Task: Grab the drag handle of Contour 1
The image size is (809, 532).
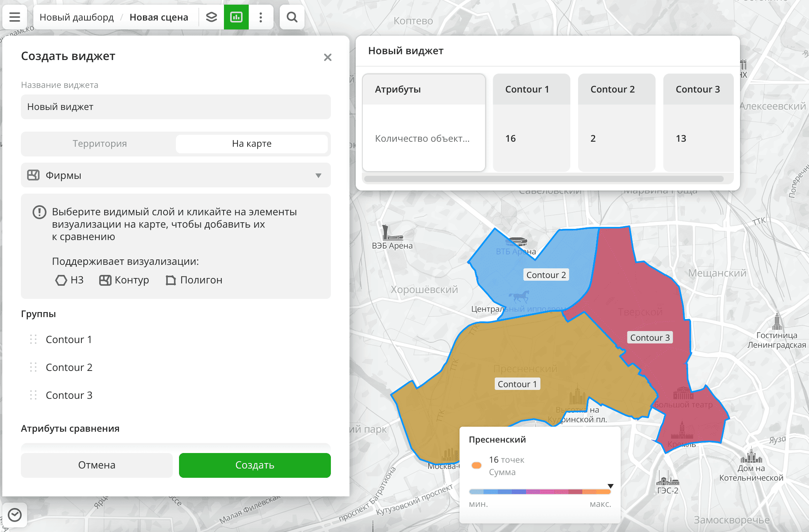Action: (33, 340)
